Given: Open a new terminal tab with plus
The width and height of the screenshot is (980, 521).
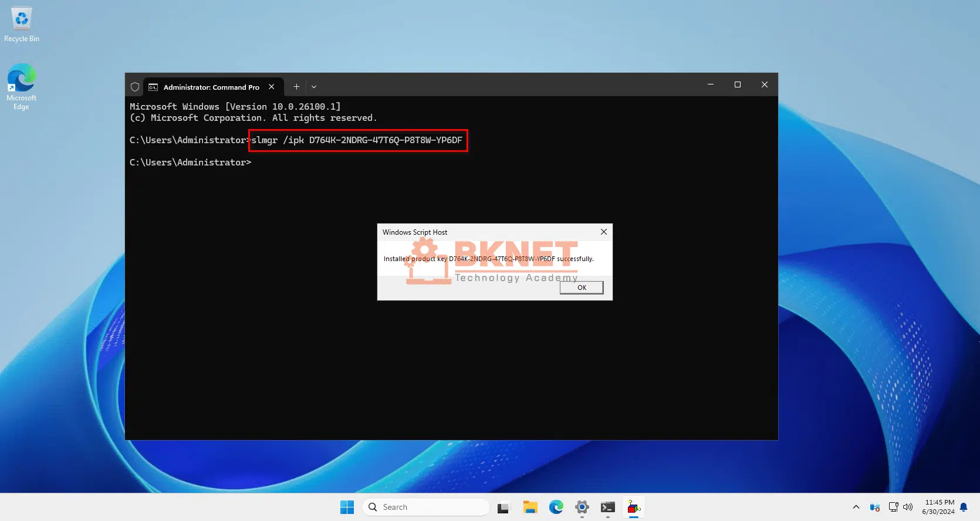Looking at the screenshot, I should (296, 86).
